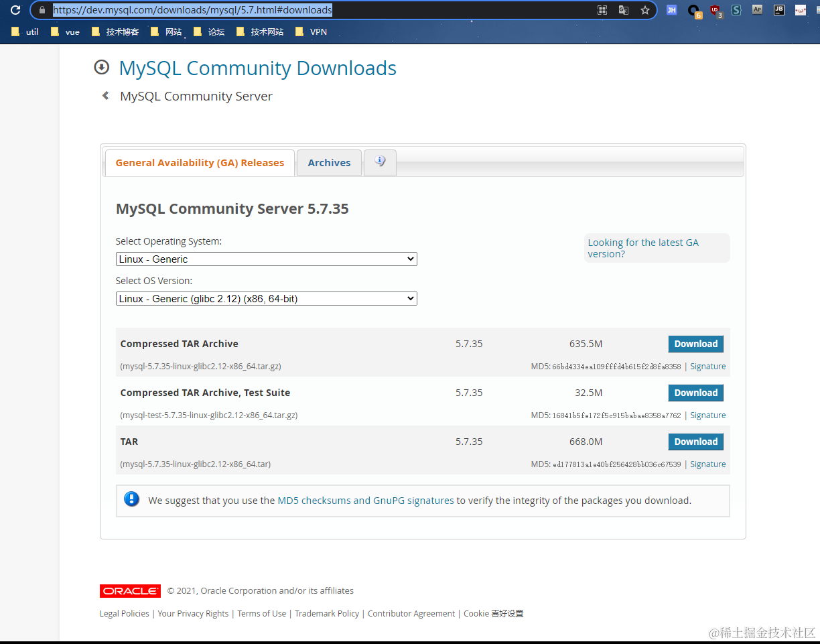Screen dimensions: 820x644
Task: Click the padlock site security icon
Action: [x=42, y=10]
